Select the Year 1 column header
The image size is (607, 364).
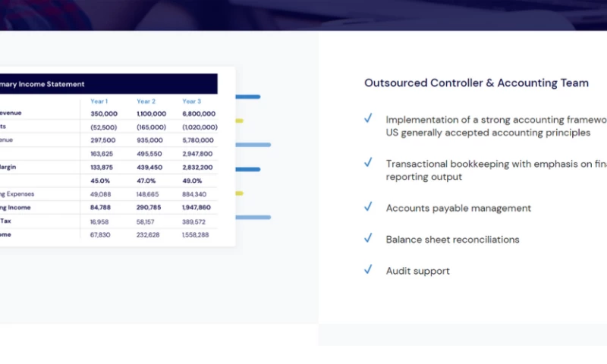(x=99, y=101)
